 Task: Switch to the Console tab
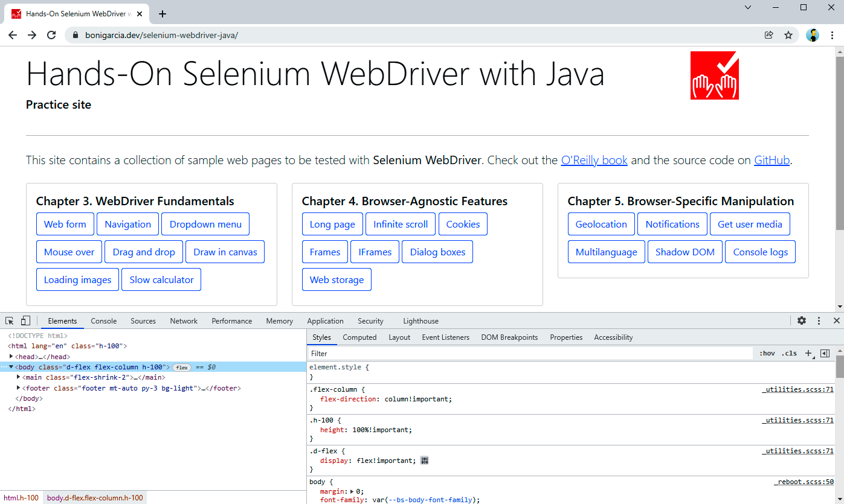[x=104, y=321]
